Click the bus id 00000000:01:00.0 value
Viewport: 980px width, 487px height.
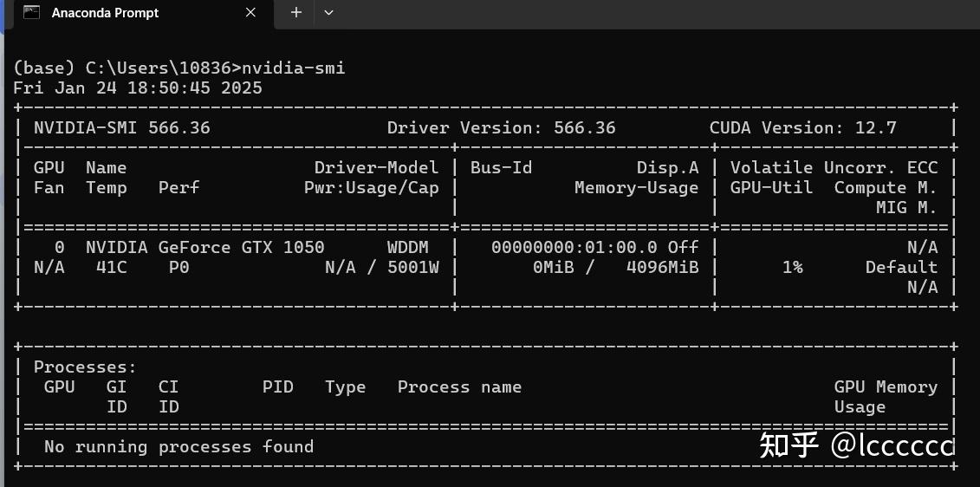pos(574,248)
